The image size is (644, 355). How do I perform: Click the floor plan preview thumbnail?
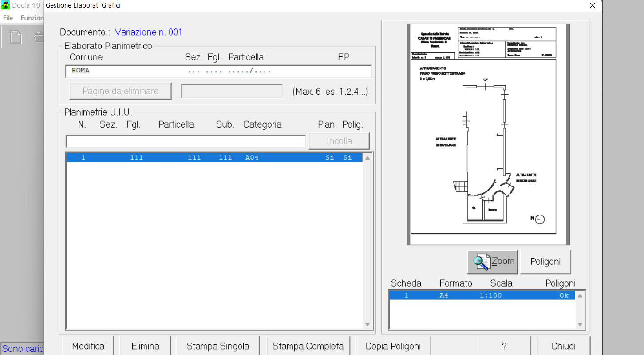point(488,134)
